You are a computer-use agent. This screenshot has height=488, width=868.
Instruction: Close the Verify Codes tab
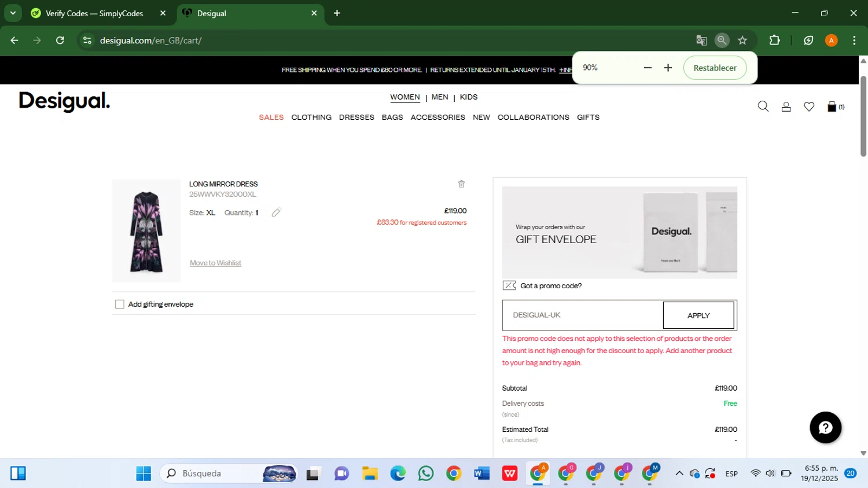pyautogui.click(x=163, y=13)
